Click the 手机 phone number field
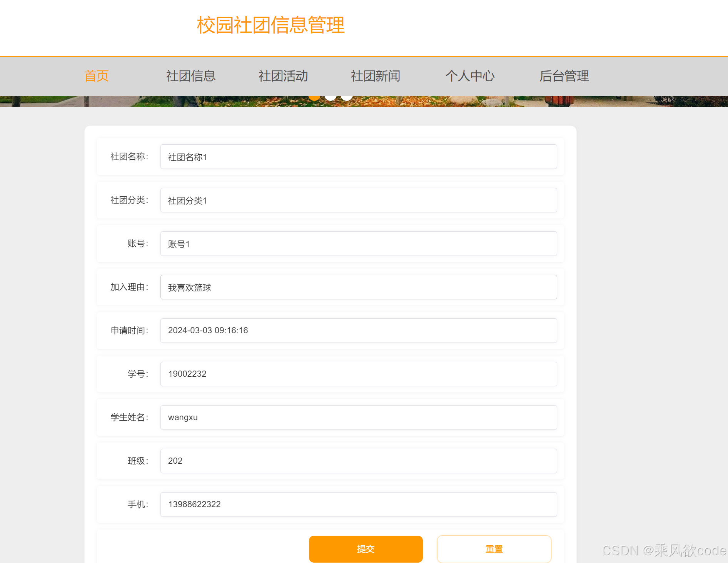The width and height of the screenshot is (728, 563). coord(358,504)
